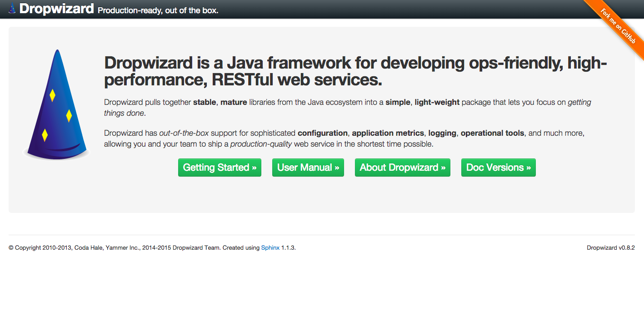This screenshot has height=311, width=644.
Task: Open the Dropwizard brand title link
Action: click(57, 9)
